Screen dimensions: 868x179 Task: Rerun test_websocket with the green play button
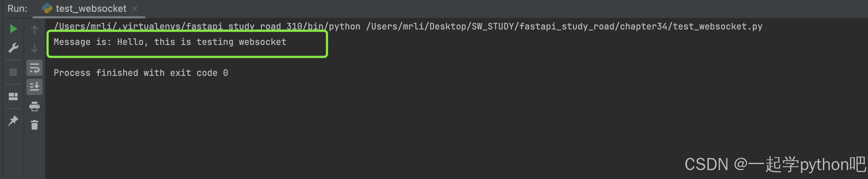click(x=13, y=29)
